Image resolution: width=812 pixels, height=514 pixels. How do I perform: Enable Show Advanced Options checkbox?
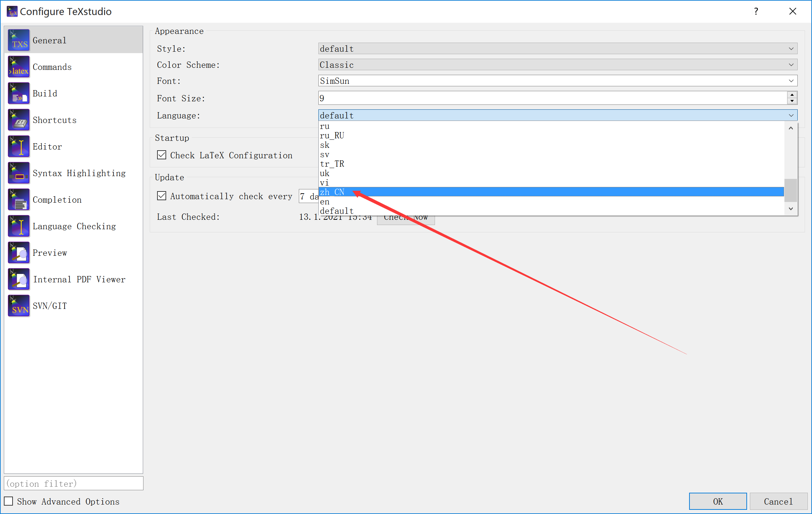coord(9,501)
